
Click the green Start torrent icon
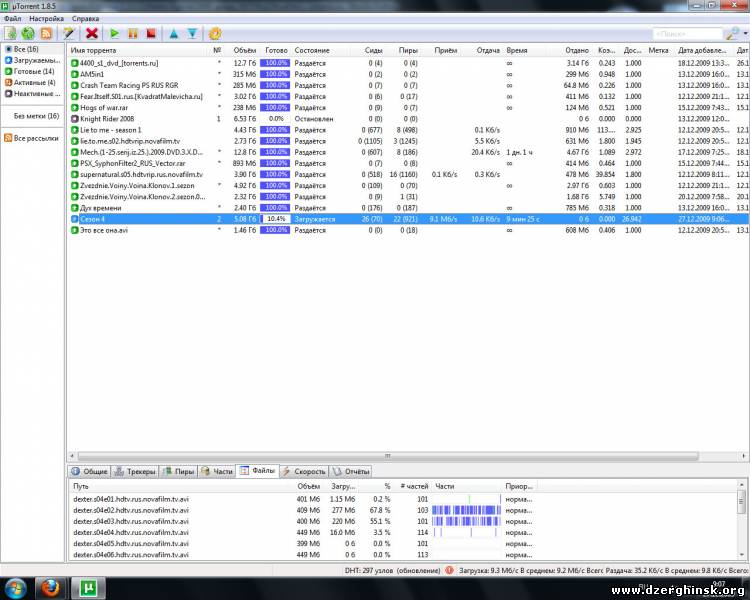(114, 33)
